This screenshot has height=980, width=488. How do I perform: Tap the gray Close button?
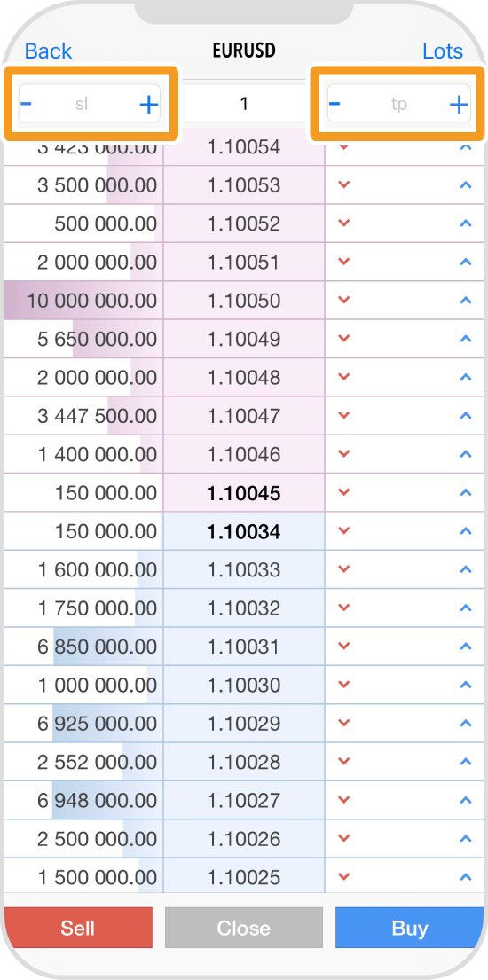pyautogui.click(x=244, y=928)
